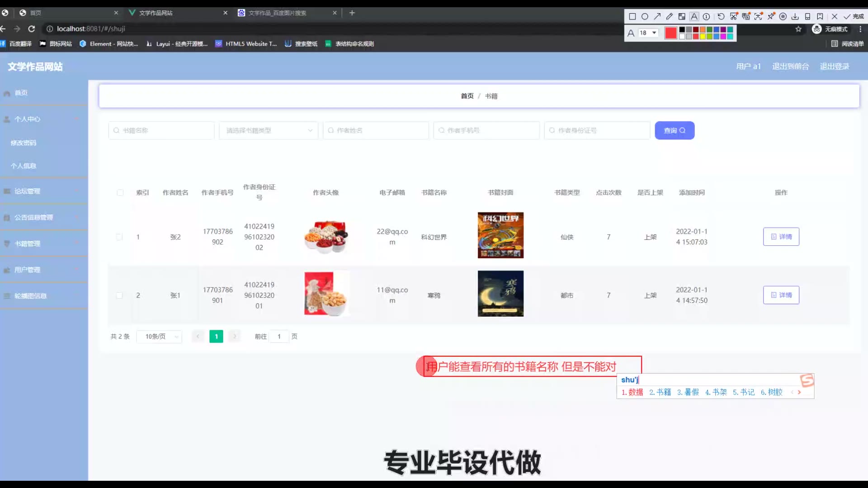Pin the screenshot to screen
Viewport: 868px width, 488px height.
[771, 16]
